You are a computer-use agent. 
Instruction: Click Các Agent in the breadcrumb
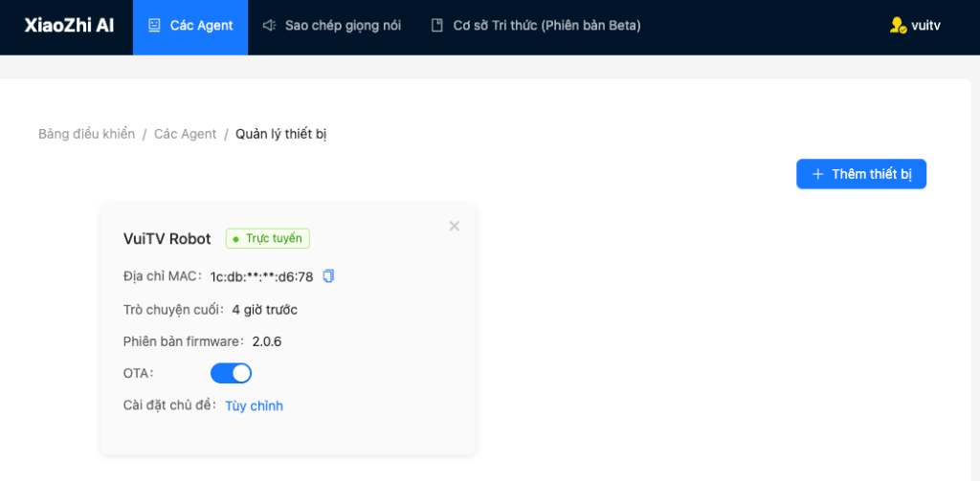pos(185,134)
